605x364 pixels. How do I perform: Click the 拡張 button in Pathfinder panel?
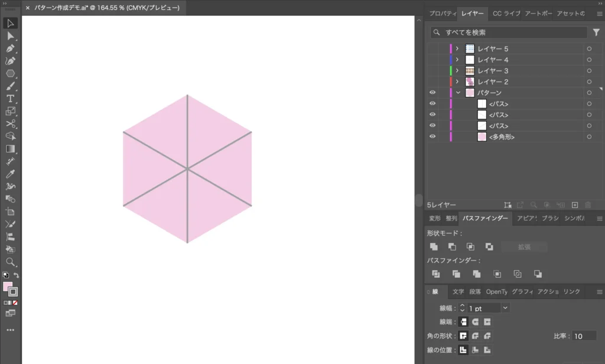(524, 247)
